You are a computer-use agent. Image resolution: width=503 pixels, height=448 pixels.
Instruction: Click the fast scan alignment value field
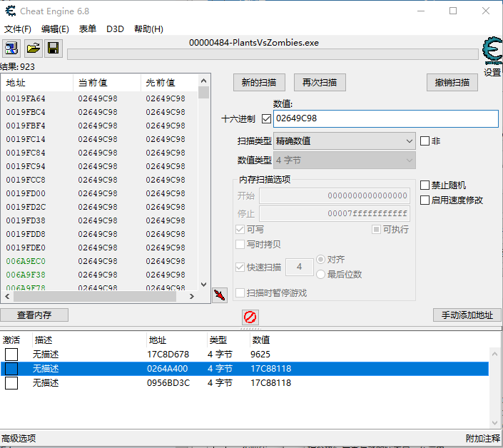(x=299, y=267)
